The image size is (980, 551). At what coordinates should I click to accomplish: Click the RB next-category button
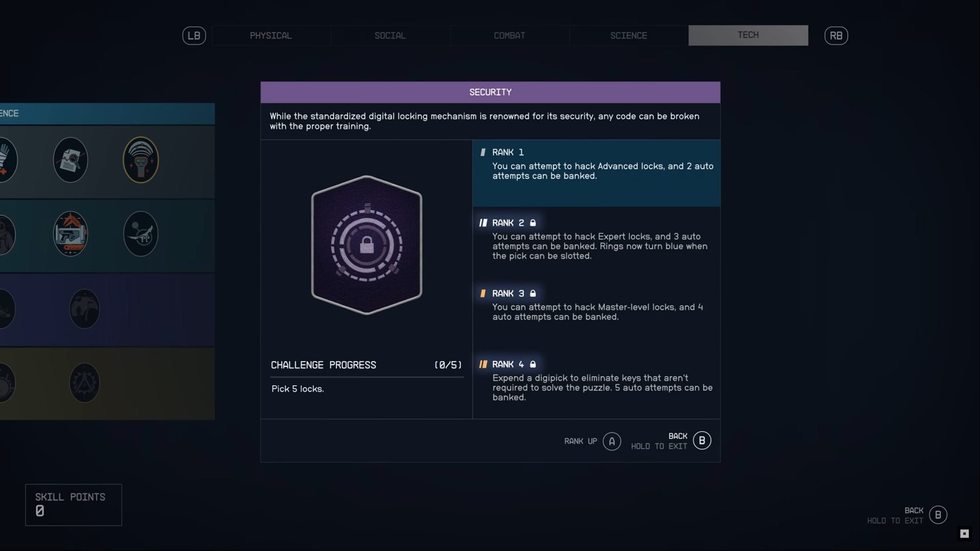click(x=836, y=36)
